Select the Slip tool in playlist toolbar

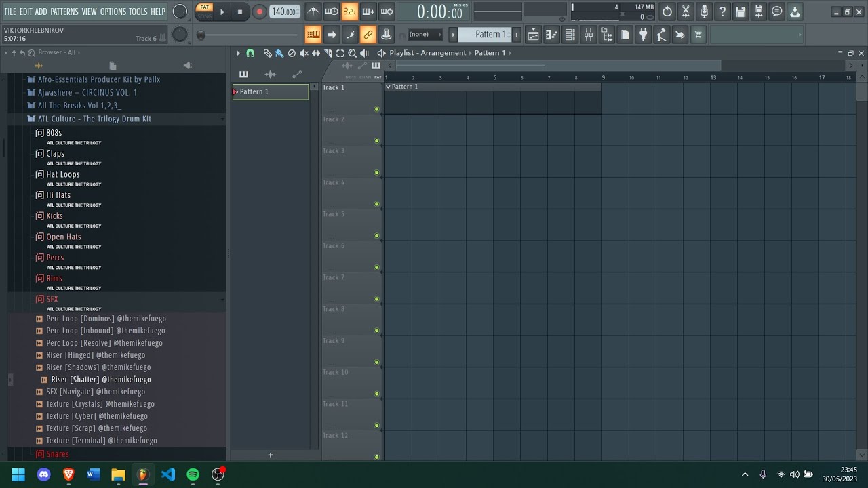316,53
